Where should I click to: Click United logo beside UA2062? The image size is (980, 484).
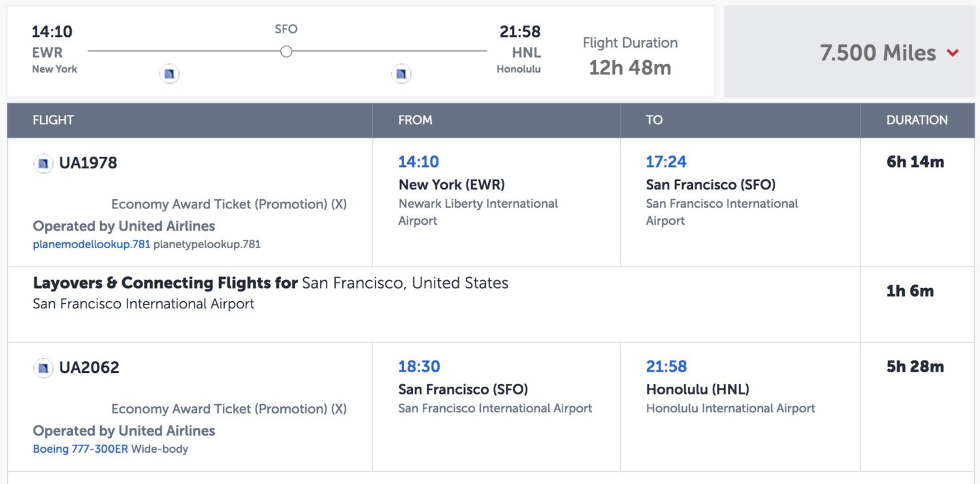click(x=43, y=368)
